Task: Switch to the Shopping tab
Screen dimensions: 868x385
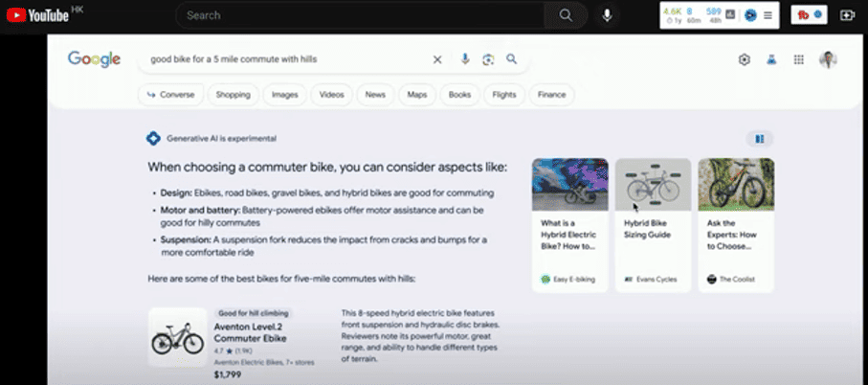Action: [234, 95]
